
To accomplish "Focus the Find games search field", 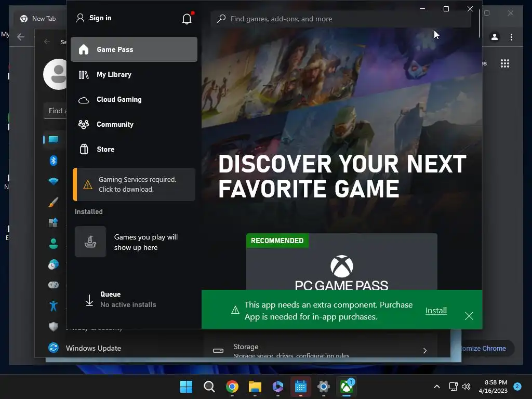I will point(341,19).
